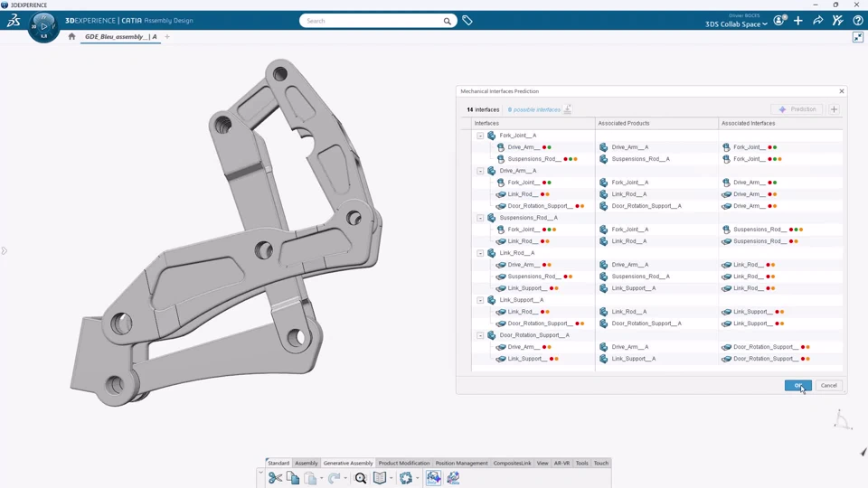868x488 pixels.
Task: Switch to the Generative Assembly tab
Action: pyautogui.click(x=348, y=463)
